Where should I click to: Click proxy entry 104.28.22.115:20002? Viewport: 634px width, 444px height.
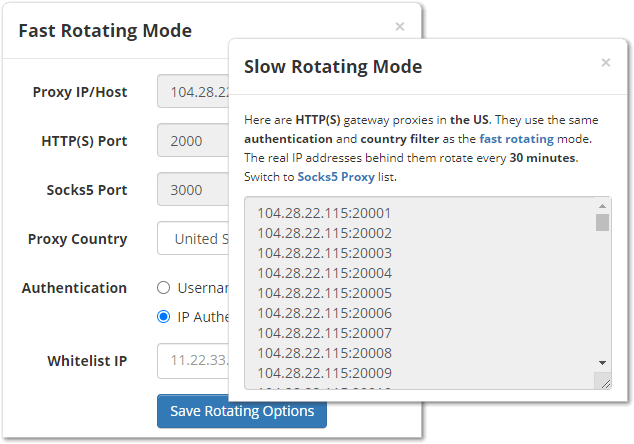click(324, 233)
